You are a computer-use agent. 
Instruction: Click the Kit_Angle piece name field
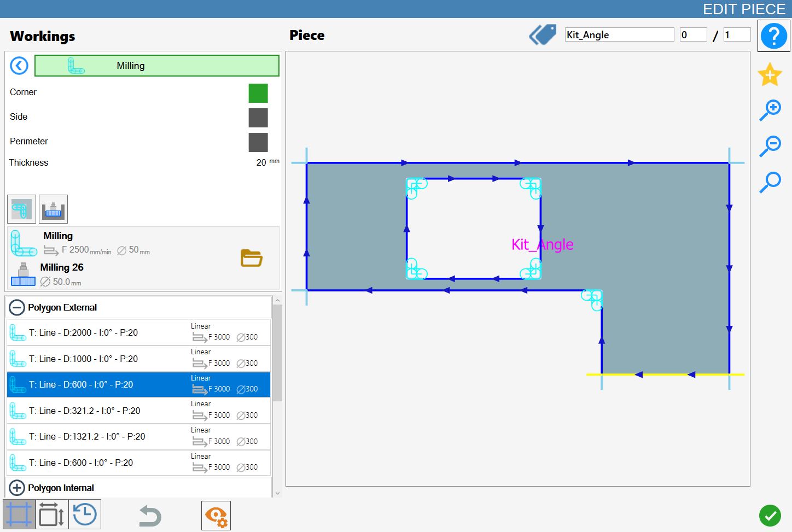[x=619, y=35]
